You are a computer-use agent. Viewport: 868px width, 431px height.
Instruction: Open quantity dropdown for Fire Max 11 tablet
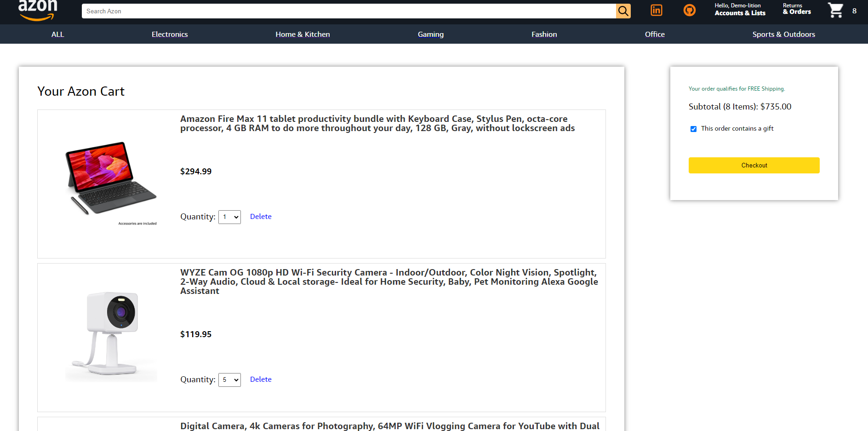(229, 217)
